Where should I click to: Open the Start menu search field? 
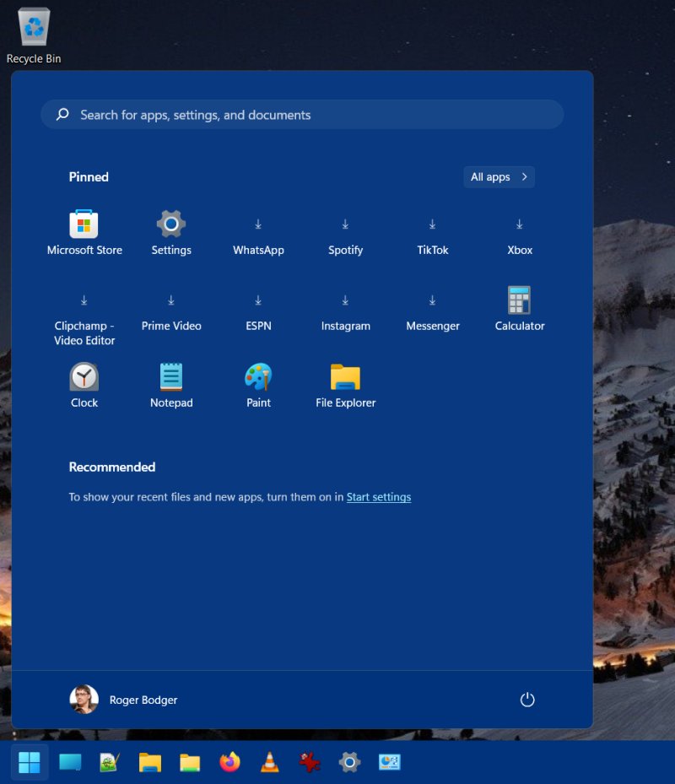(x=302, y=114)
